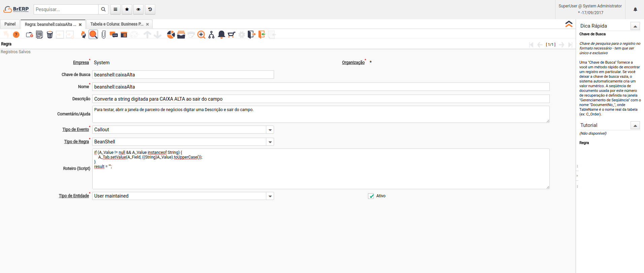The height and width of the screenshot is (273, 644).
Task: Switch to Tabela e Coluna tab
Action: coord(117,24)
